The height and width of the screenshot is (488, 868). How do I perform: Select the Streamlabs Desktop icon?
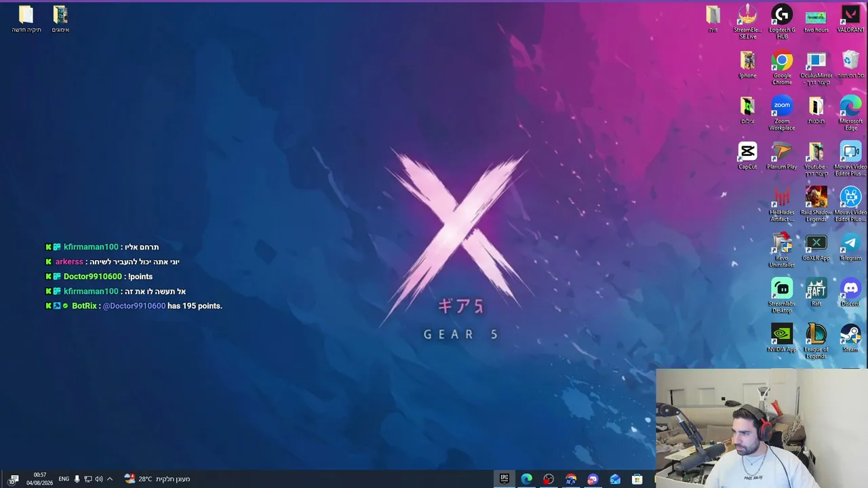(782, 296)
